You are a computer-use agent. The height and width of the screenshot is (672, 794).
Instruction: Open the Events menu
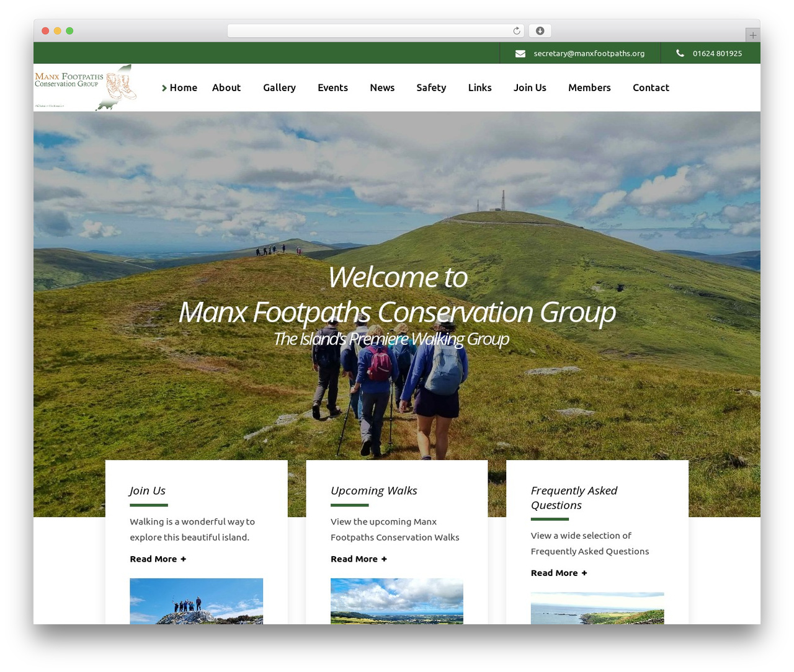pos(332,87)
